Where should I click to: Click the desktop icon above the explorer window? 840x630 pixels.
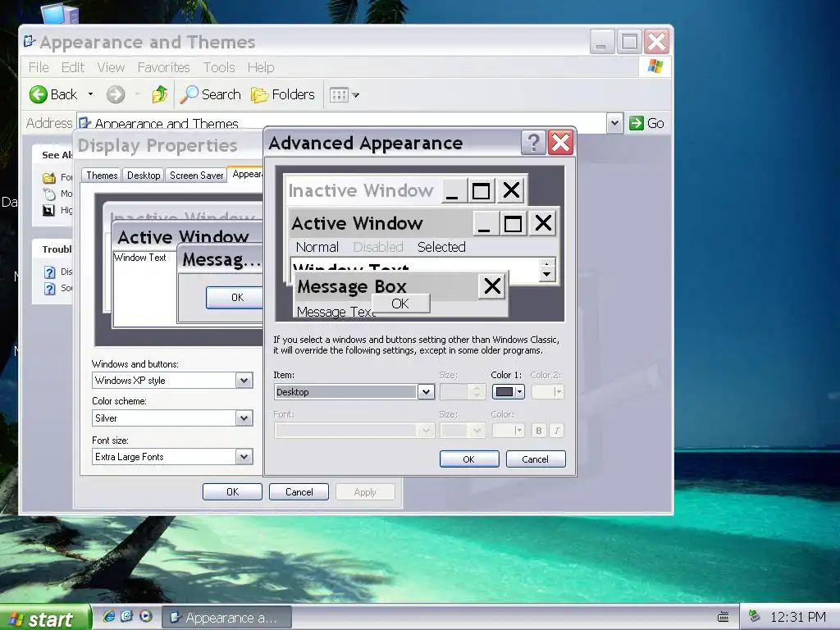tap(59, 13)
